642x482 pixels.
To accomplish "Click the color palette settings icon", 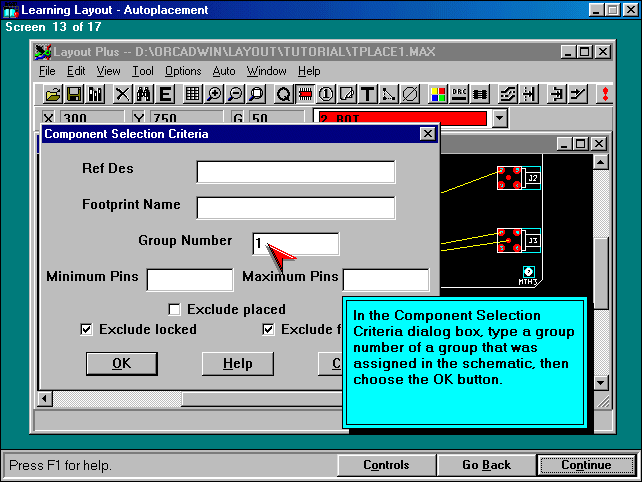I will tap(438, 94).
